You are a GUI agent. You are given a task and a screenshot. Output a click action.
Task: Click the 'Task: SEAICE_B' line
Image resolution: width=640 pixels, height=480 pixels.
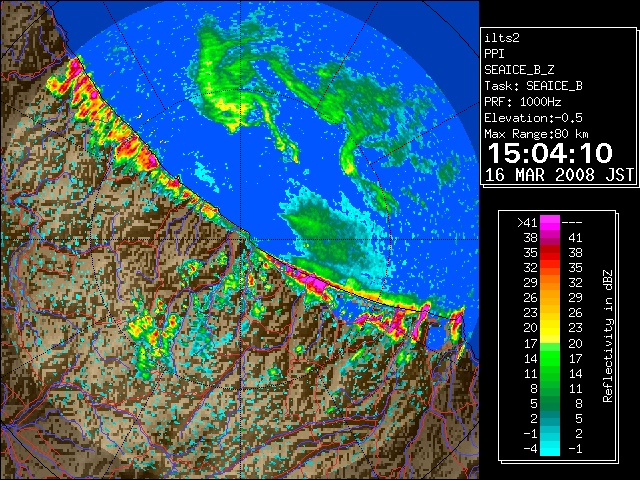(533, 86)
